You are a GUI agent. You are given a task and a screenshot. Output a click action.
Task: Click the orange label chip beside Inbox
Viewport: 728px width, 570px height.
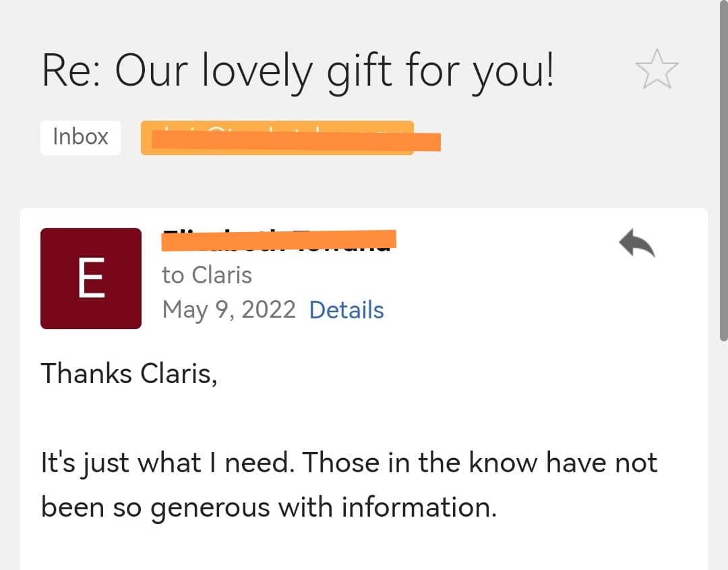(x=277, y=138)
